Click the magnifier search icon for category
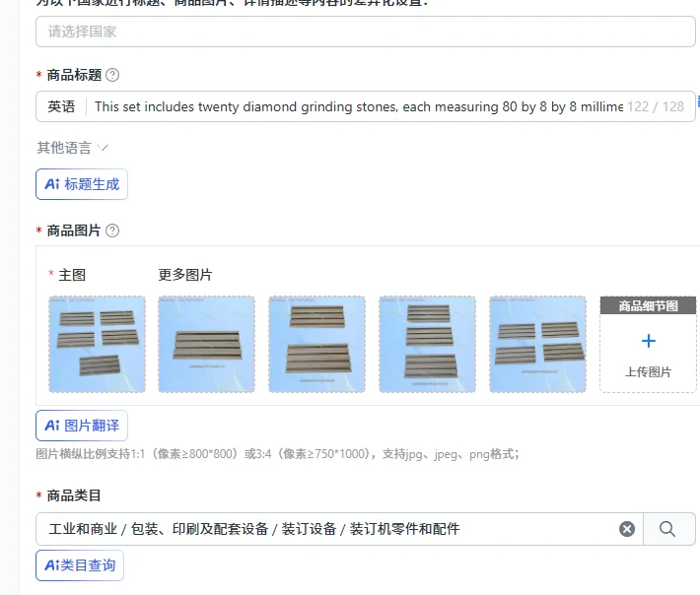 667,529
